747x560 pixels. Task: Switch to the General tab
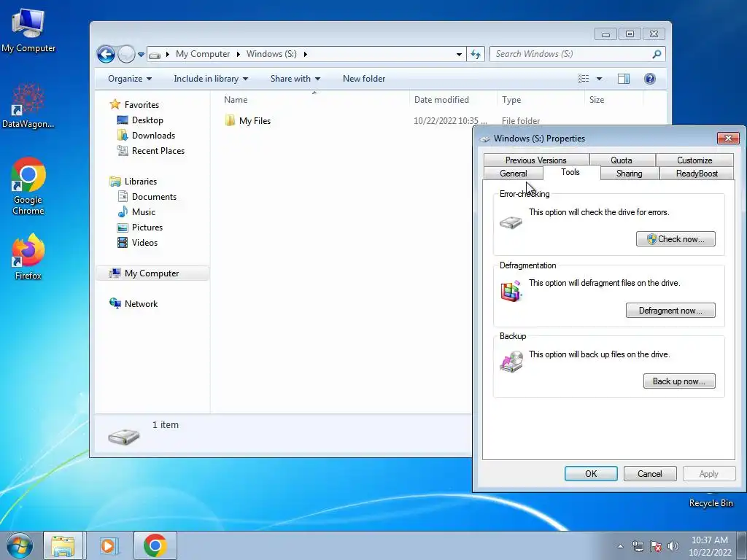tap(513, 174)
